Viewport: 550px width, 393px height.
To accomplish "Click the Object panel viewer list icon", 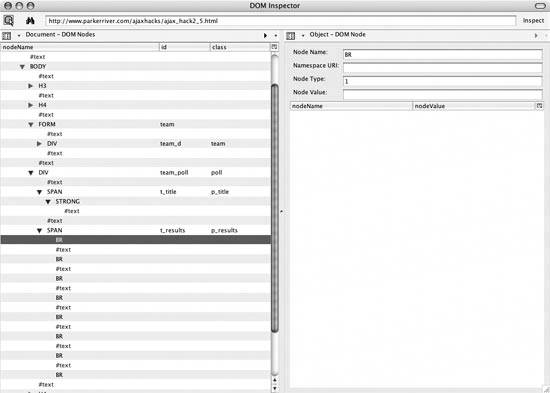I will [x=290, y=35].
